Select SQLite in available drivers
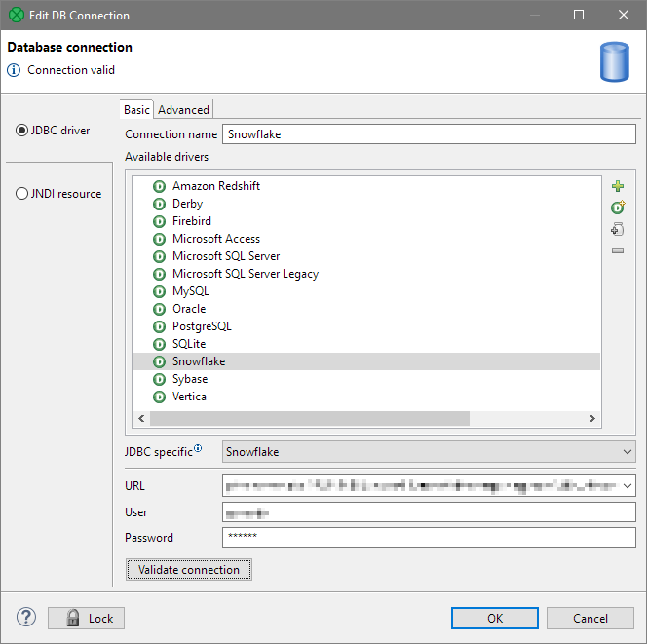This screenshot has width=647, height=644. 189,344
